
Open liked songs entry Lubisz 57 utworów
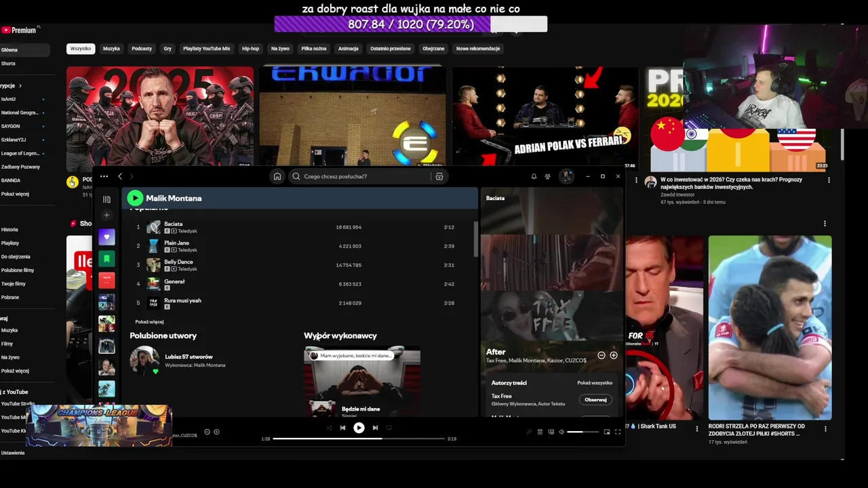189,357
